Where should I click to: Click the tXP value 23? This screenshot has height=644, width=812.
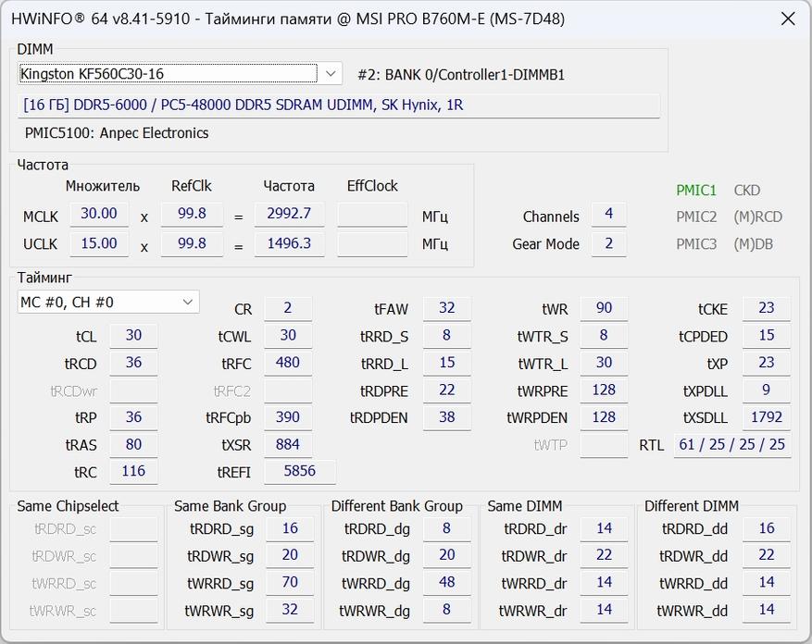pyautogui.click(x=767, y=363)
